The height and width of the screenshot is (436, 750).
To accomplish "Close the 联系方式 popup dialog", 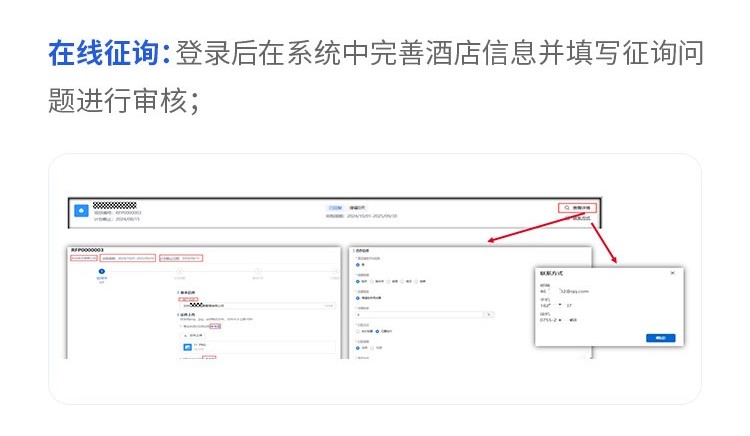I will pyautogui.click(x=673, y=273).
